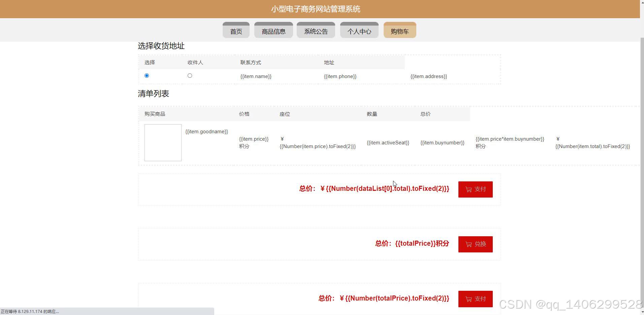644x315 pixels.
Task: Click the cart icon on the 支付 button
Action: click(469, 189)
